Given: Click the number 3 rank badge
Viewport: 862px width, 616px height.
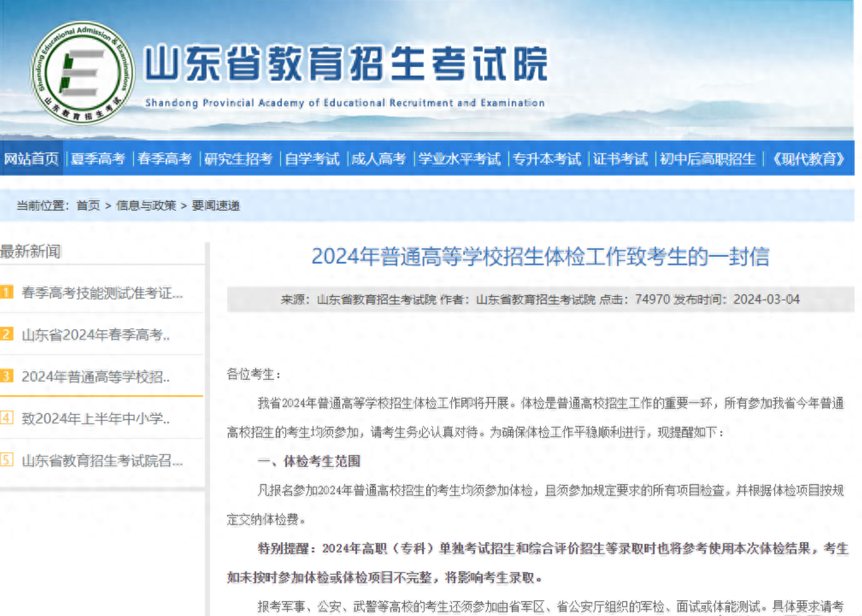Looking at the screenshot, I should pyautogui.click(x=6, y=376).
